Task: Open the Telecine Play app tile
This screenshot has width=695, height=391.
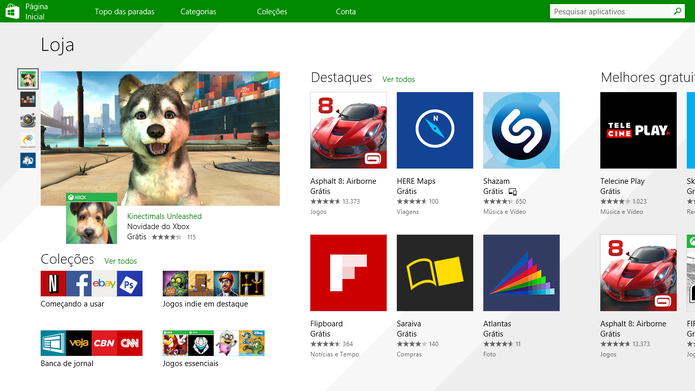Action: coord(638,130)
